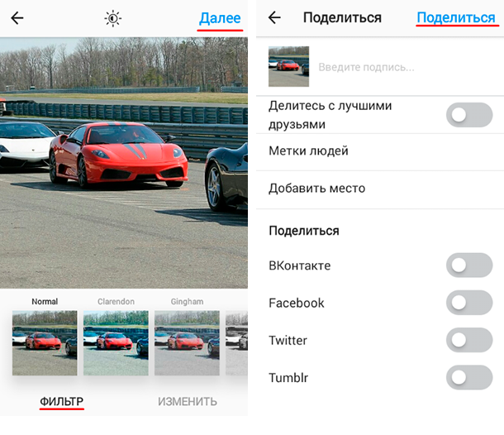Switch to the ФИЛЬТР tab
The image size is (504, 435).
pyautogui.click(x=61, y=402)
